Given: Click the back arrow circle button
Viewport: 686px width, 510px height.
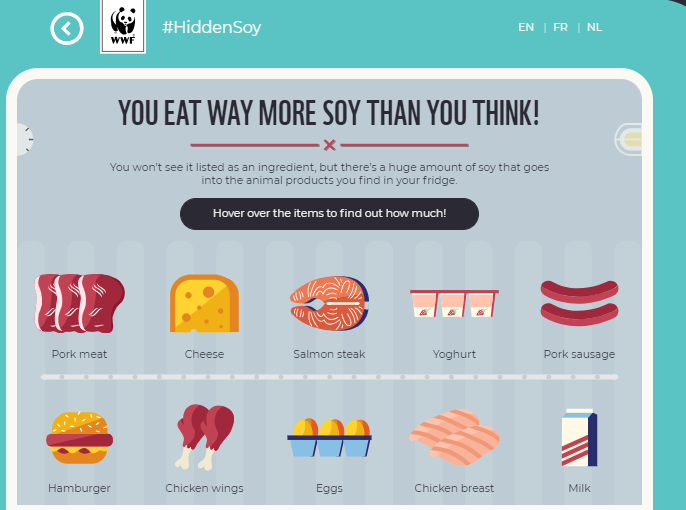Looking at the screenshot, I should [66, 29].
